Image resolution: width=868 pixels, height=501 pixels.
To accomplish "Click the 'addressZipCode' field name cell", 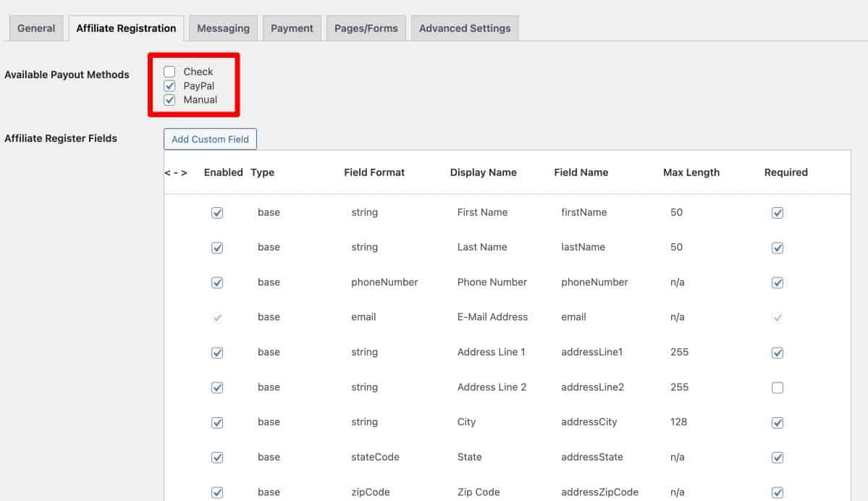I will (599, 492).
